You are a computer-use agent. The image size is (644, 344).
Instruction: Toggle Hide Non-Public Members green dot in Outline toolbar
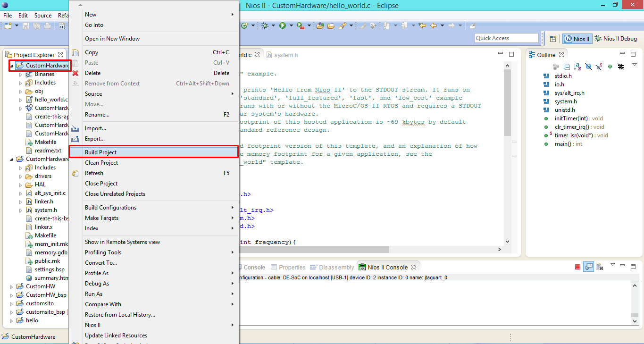pyautogui.click(x=610, y=67)
